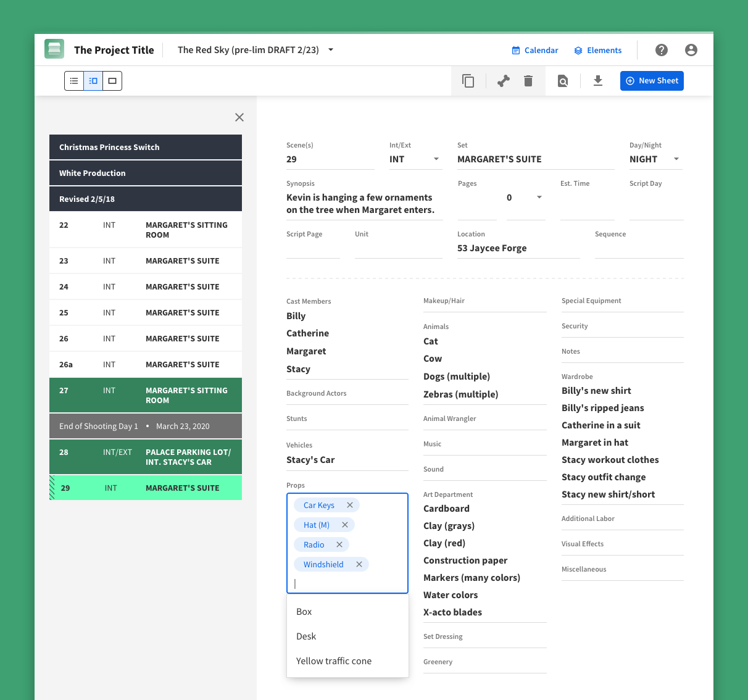Expand The Red Sky project dropdown

331,50
